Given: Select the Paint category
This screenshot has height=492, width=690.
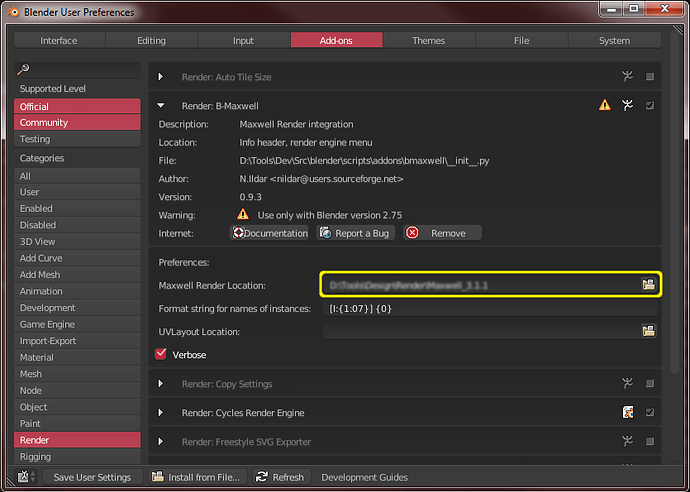Looking at the screenshot, I should coord(77,423).
